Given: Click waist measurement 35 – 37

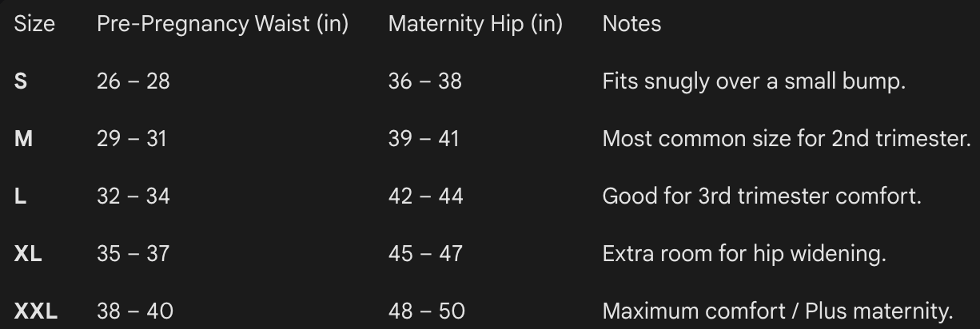Looking at the screenshot, I should [x=133, y=253].
